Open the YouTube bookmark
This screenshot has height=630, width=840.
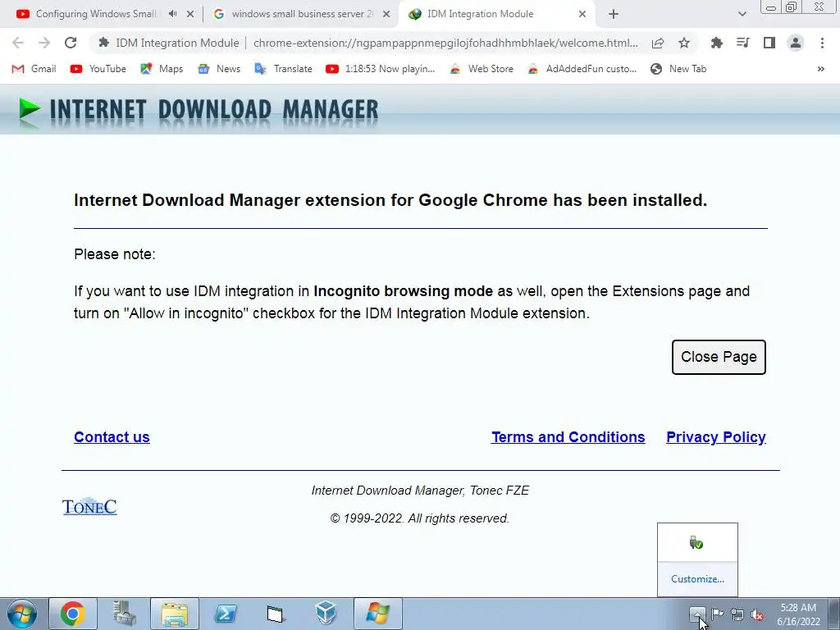click(x=98, y=69)
